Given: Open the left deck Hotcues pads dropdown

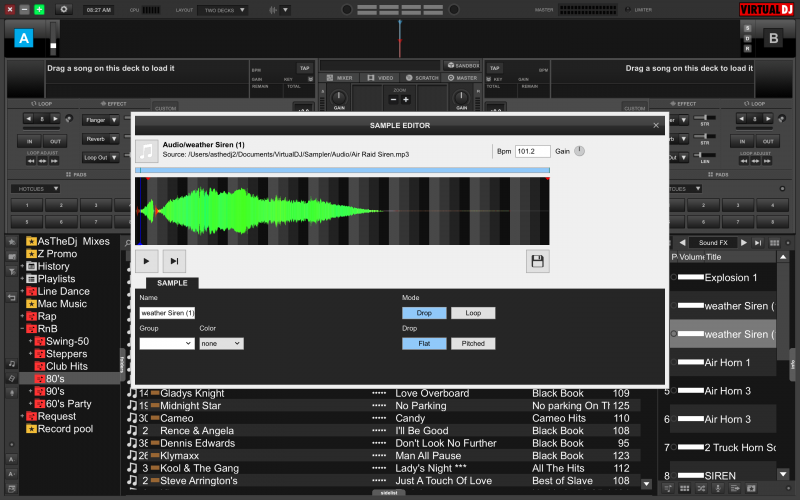Looking at the screenshot, I should click(36, 189).
